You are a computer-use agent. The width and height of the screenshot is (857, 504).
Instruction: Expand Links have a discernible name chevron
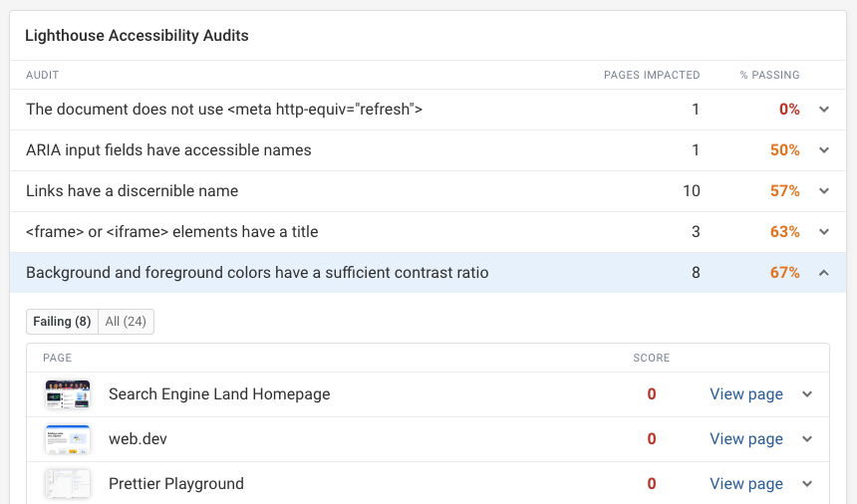[824, 191]
